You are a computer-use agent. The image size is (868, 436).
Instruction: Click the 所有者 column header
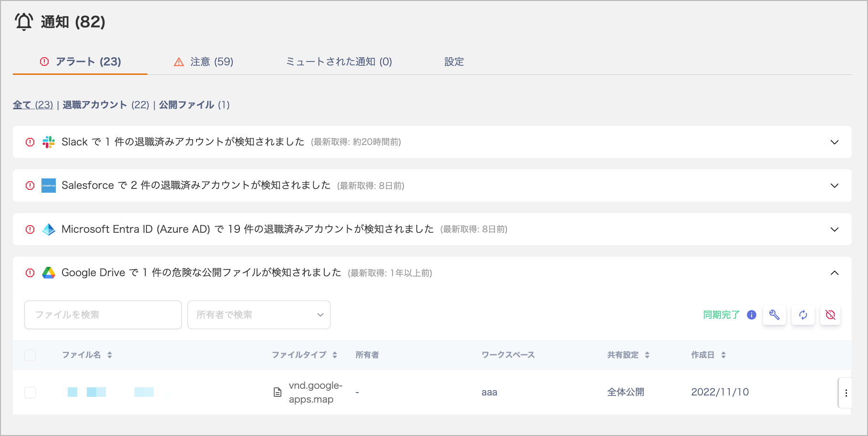pyautogui.click(x=367, y=355)
